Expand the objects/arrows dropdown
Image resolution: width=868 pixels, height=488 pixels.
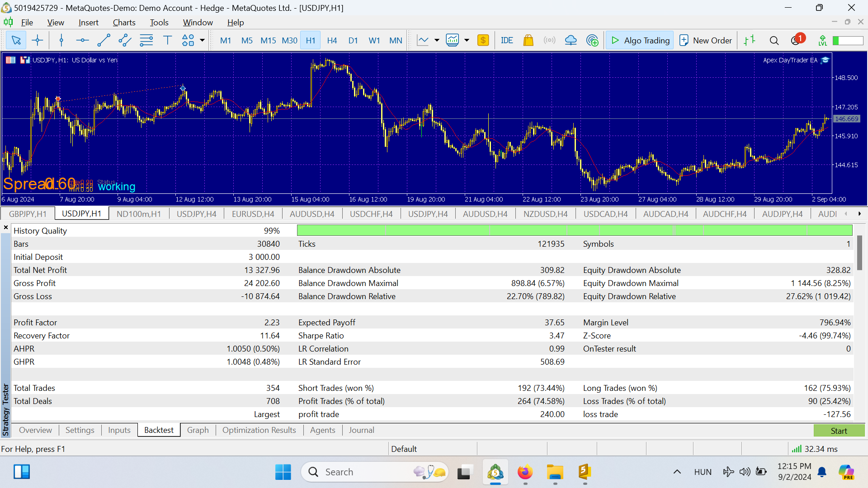202,40
